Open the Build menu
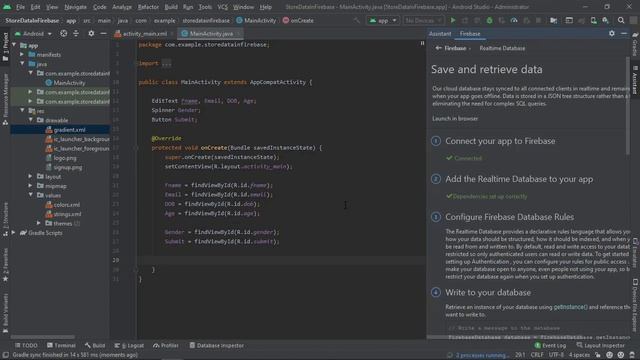 click(171, 7)
